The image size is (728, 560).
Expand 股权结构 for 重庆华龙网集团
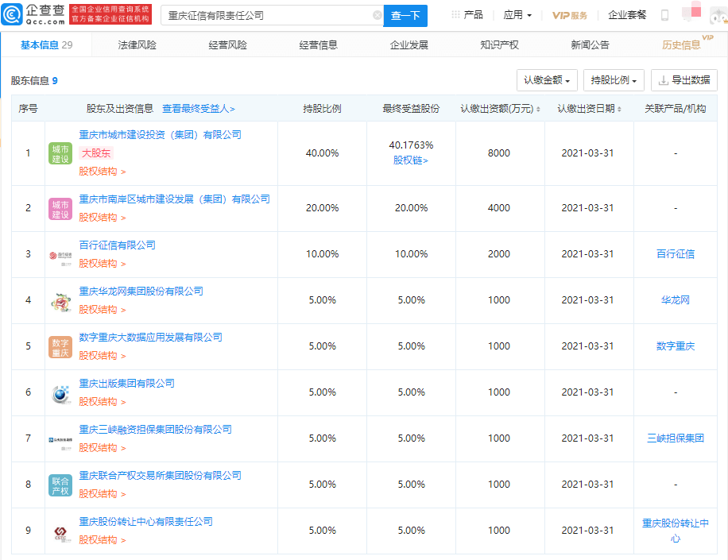pyautogui.click(x=103, y=310)
